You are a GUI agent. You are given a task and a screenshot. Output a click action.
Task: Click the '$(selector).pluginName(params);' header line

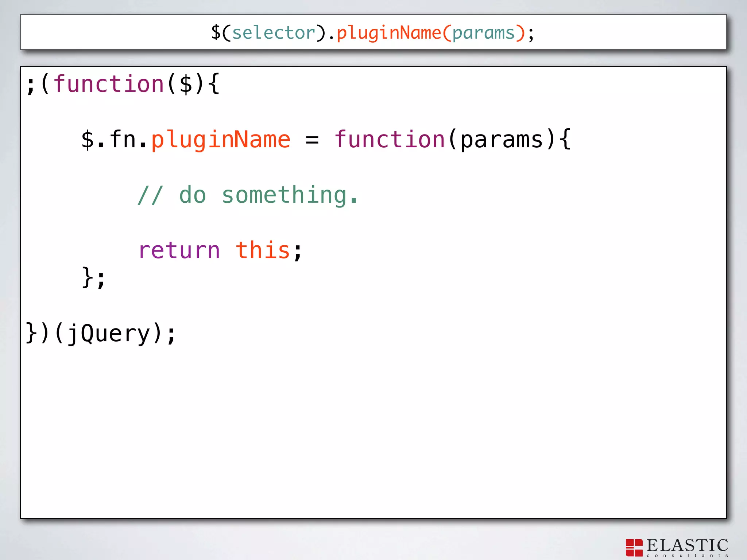[x=373, y=33]
